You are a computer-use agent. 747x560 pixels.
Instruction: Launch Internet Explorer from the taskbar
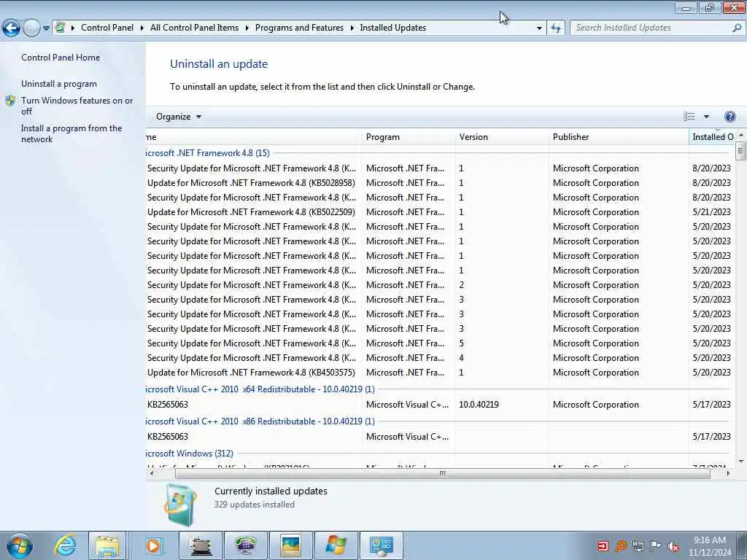coord(65,545)
